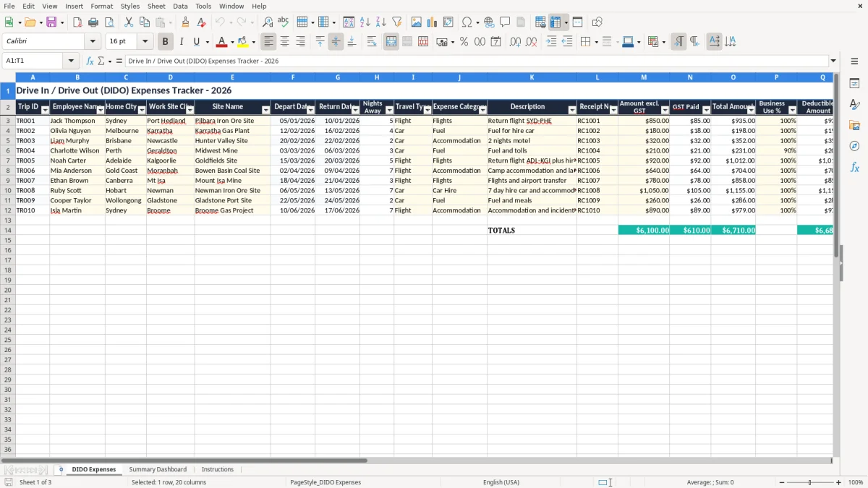Click the Insert Image icon

tap(417, 22)
